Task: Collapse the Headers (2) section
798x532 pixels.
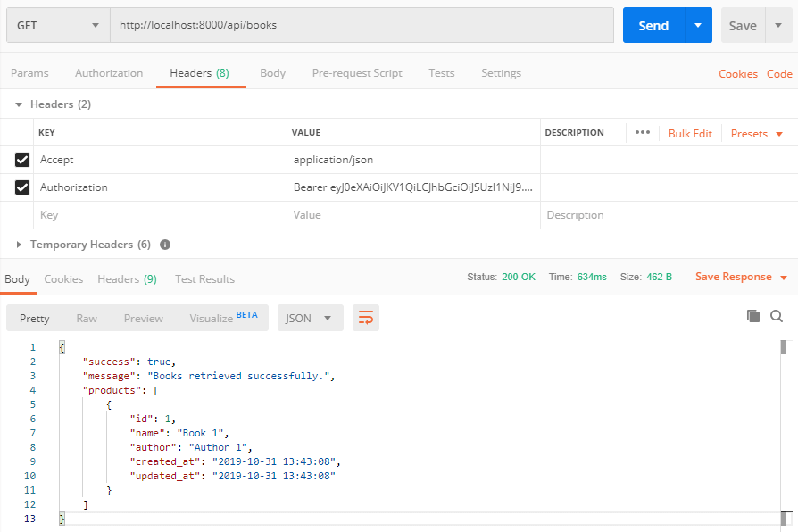Action: point(19,104)
